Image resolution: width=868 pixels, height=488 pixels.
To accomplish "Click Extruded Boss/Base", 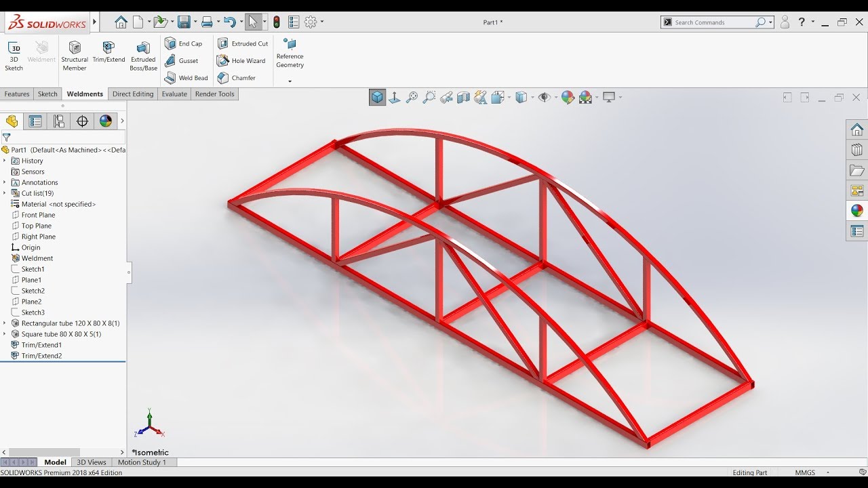I will point(143,56).
